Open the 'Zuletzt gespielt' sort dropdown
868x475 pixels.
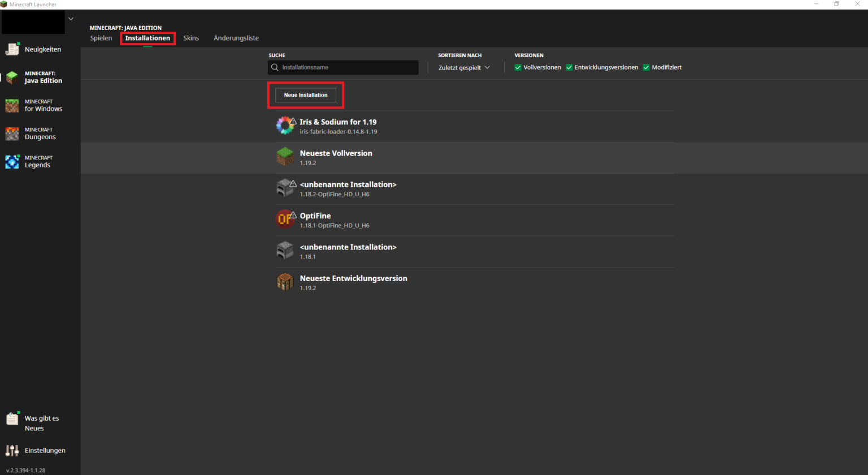coord(463,67)
